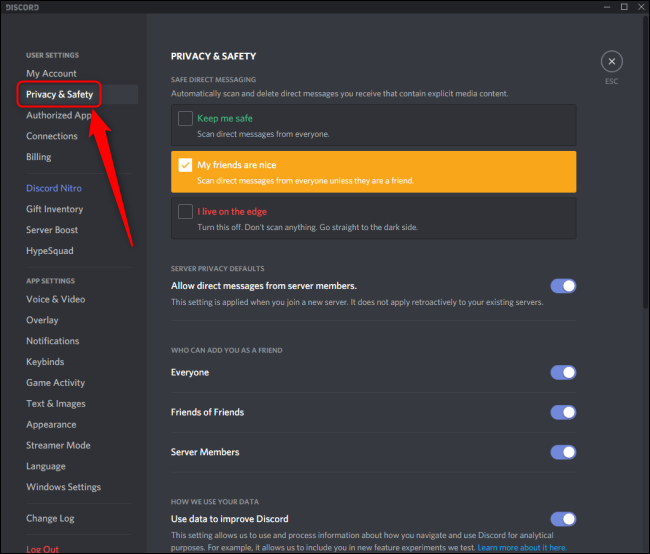Go to the Billing settings page
Viewport: 650px width, 554px height.
click(39, 157)
